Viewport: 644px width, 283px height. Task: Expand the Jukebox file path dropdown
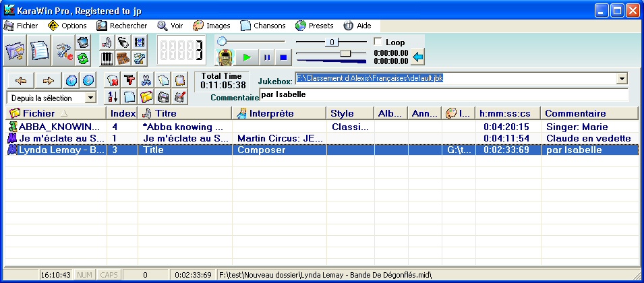point(622,79)
